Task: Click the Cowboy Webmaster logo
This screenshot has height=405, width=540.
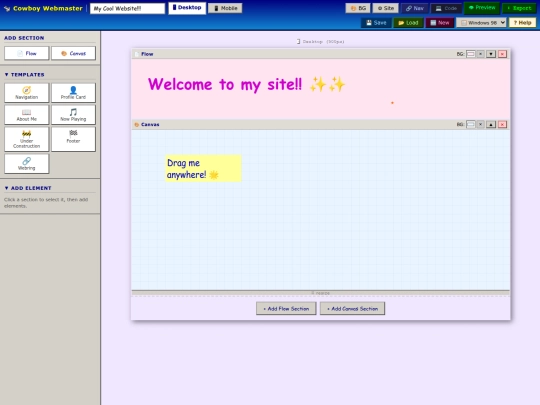Action: point(43,8)
